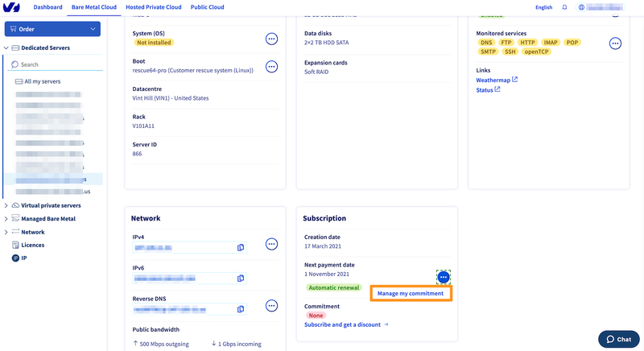The width and height of the screenshot is (644, 351).
Task: Select All my servers
Action: point(43,81)
